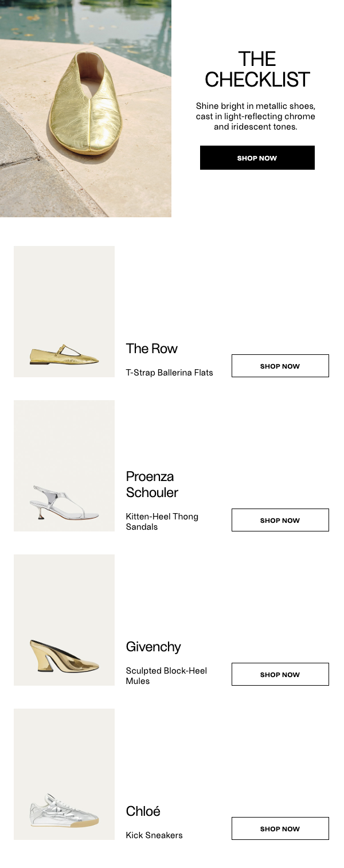Open the silver kitten-heel thong sandal image
The width and height of the screenshot is (344, 868).
tap(64, 466)
